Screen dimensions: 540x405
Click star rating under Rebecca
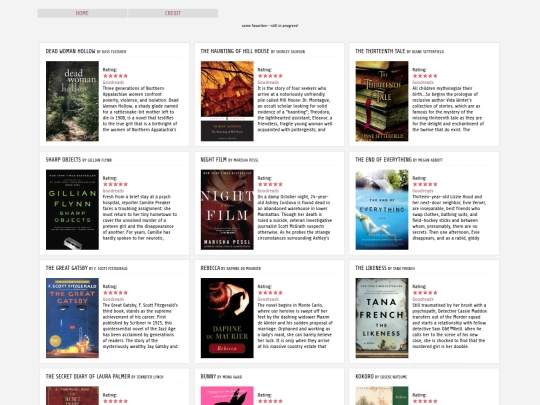click(270, 293)
